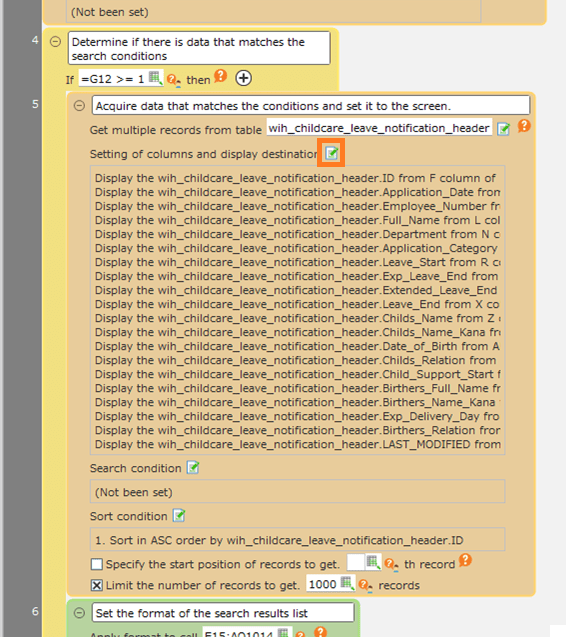Enable 'Specify the start position of records to get'
The height and width of the screenshot is (637, 566).
click(x=97, y=564)
